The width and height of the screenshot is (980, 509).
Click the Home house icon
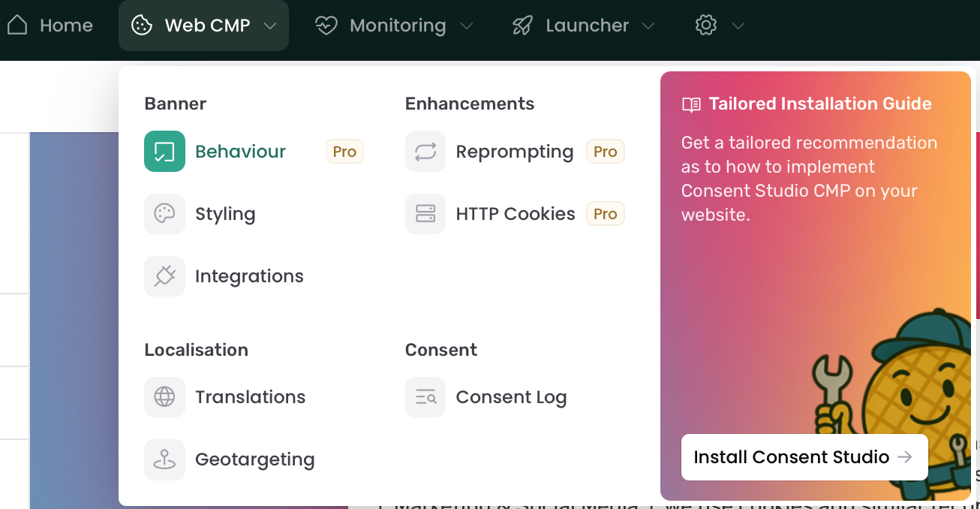pos(17,26)
